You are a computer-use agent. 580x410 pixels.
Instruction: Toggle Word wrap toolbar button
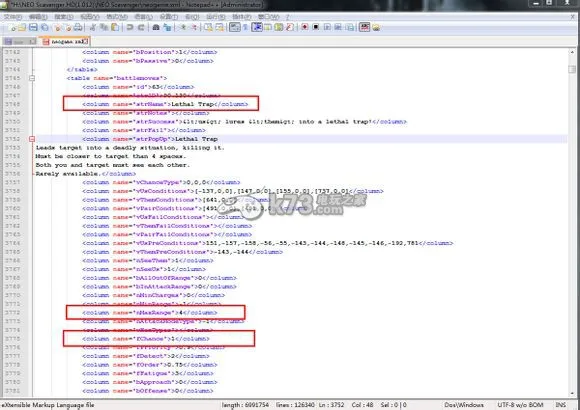[x=235, y=27]
